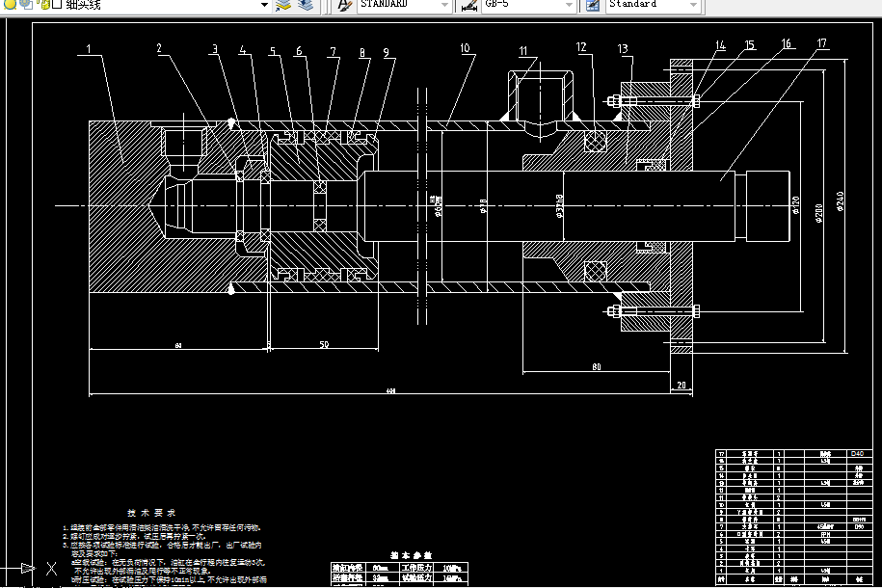Click the UCS X axis icon
882x588 pixels.
pos(51,569)
